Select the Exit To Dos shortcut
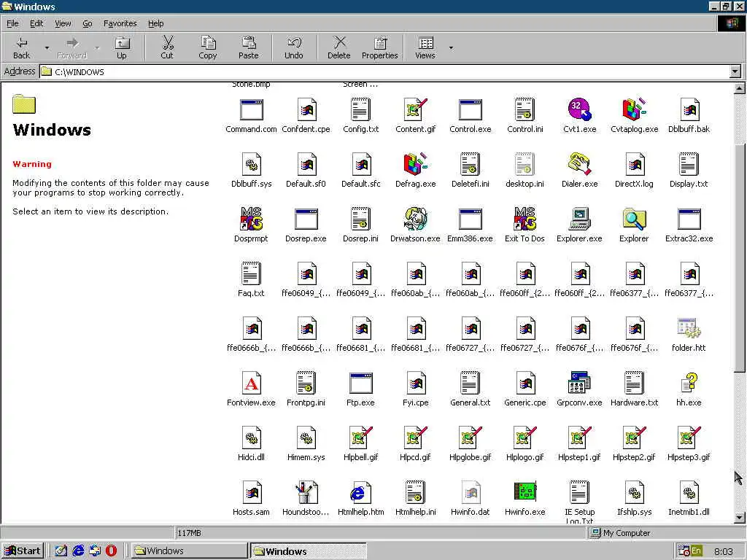 coord(525,219)
